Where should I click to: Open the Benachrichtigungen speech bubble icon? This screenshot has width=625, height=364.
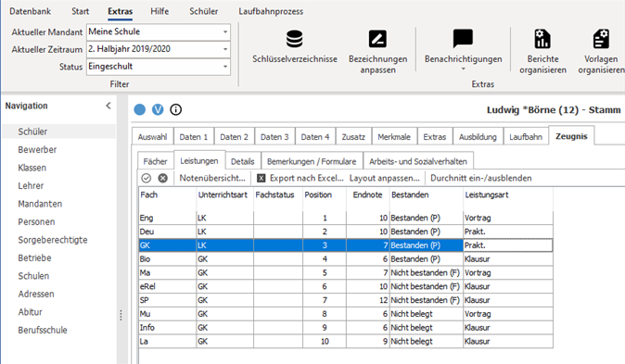[x=463, y=39]
